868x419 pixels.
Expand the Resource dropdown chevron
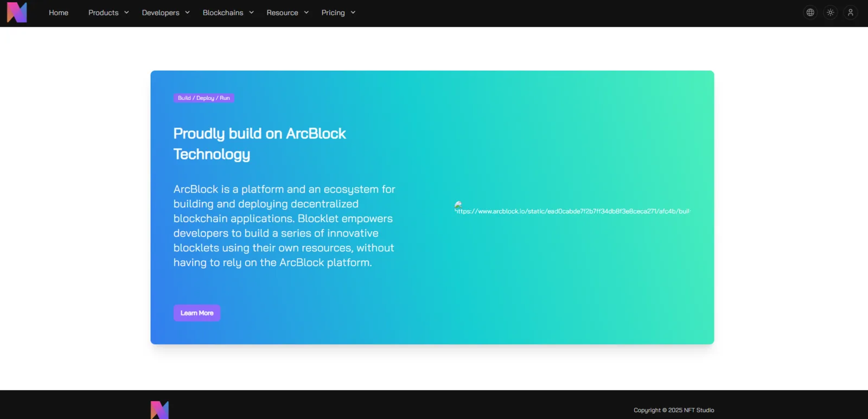point(306,12)
